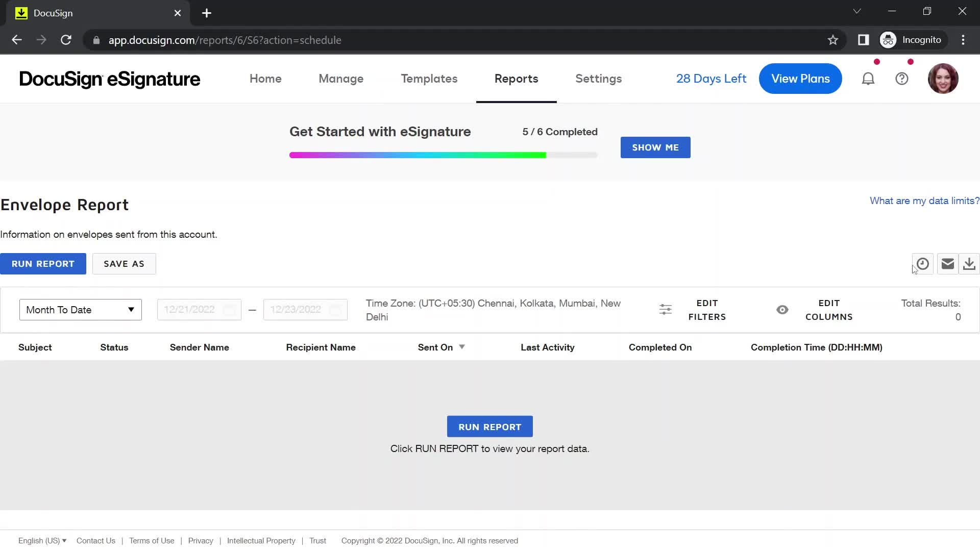Screen dimensions: 980x551
Task: Go to the Home tab
Action: pos(265,79)
